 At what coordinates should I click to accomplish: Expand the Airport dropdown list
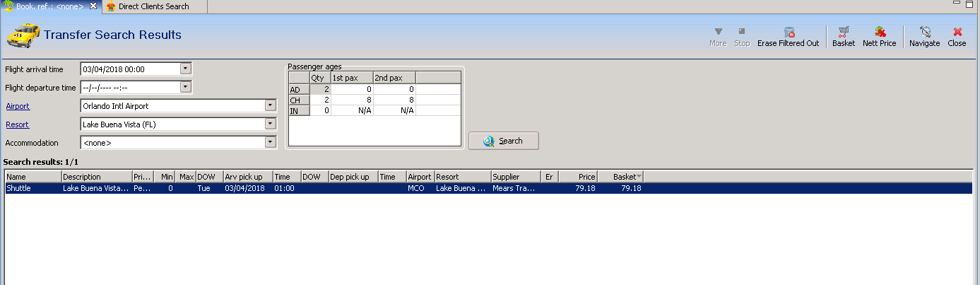click(x=270, y=106)
